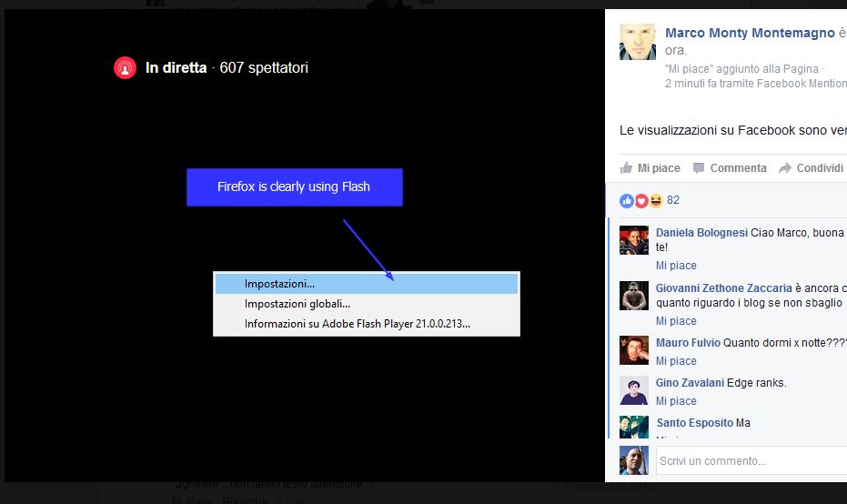Open Marco Monty Montemagno profile link

pos(750,33)
